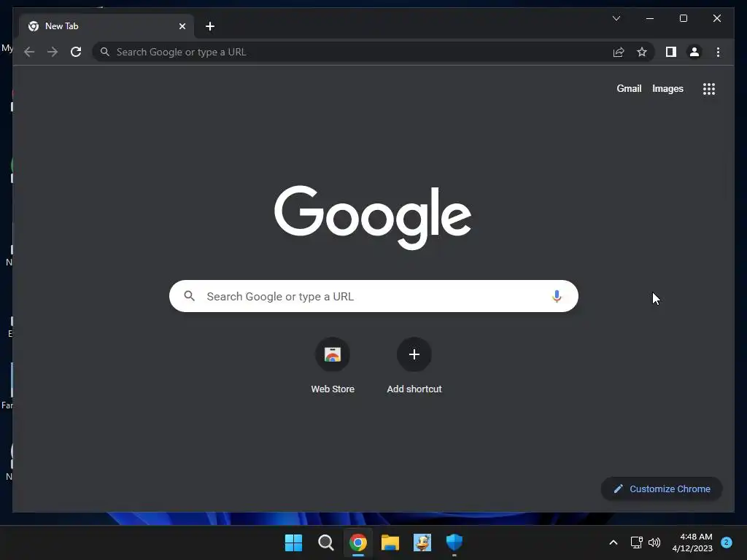Click the Google logo
This screenshot has height=560, width=747.
click(373, 217)
